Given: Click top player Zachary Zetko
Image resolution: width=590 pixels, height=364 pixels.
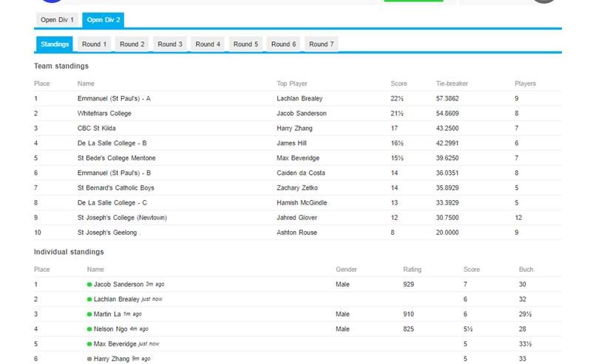Looking at the screenshot, I should pos(297,188).
